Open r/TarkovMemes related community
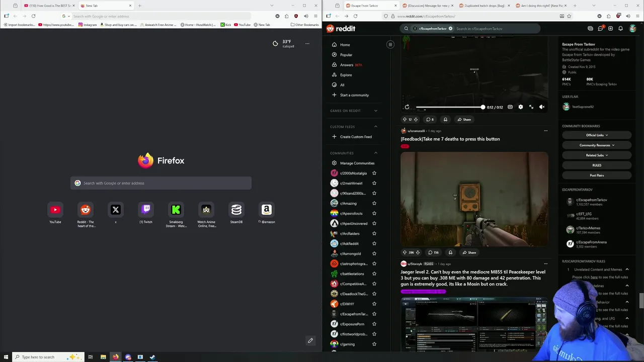The image size is (644, 362). pos(588,230)
